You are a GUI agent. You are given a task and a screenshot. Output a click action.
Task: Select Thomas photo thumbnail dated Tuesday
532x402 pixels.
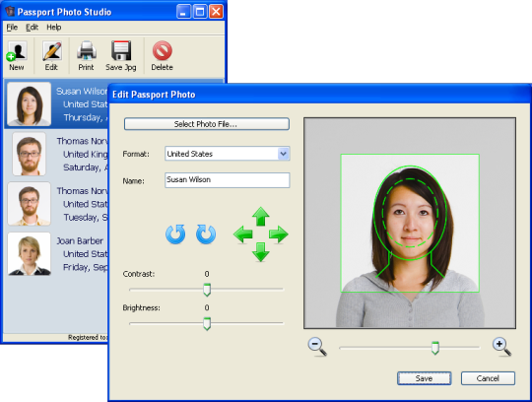click(30, 204)
